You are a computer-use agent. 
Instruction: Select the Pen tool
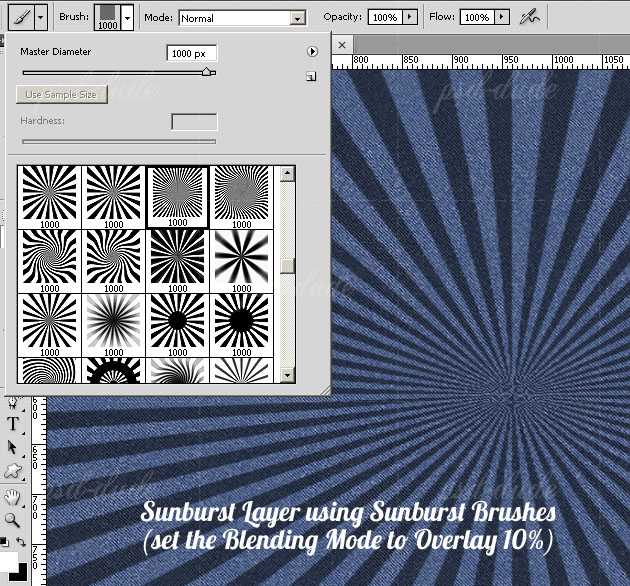(x=13, y=403)
